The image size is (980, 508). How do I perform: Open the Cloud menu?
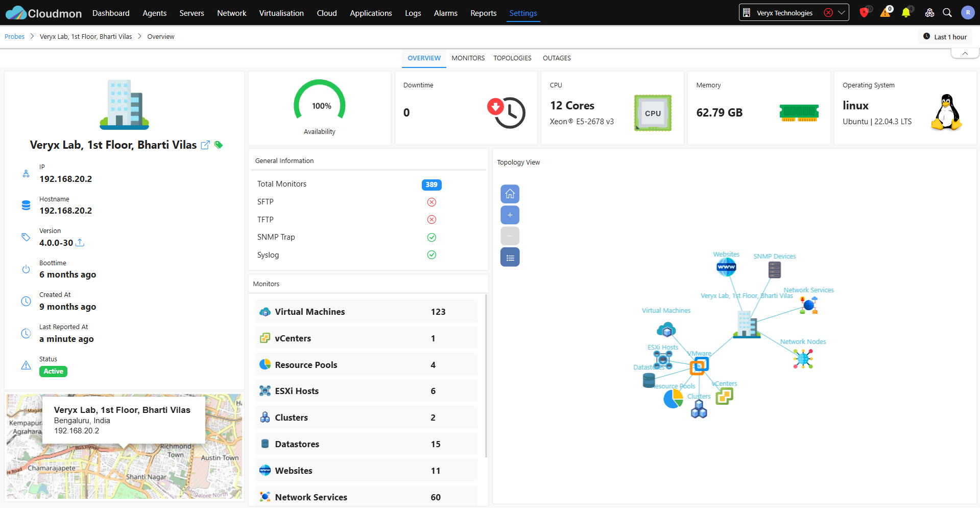click(x=327, y=13)
